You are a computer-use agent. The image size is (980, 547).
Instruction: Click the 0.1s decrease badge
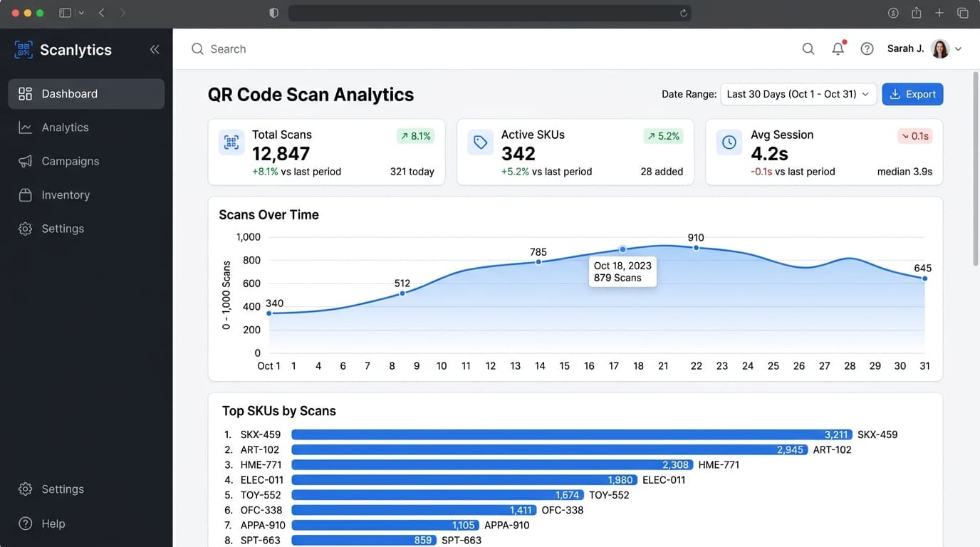(x=915, y=136)
